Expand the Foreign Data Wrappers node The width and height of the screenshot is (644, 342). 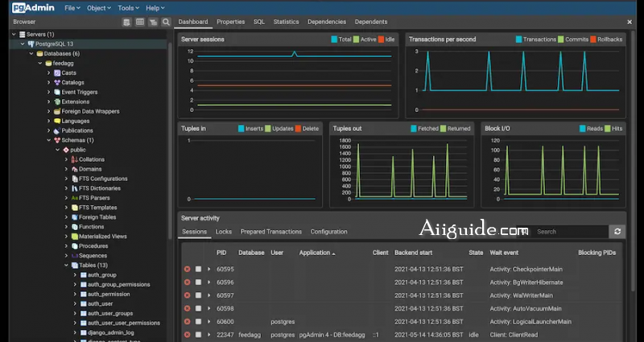tap(48, 111)
